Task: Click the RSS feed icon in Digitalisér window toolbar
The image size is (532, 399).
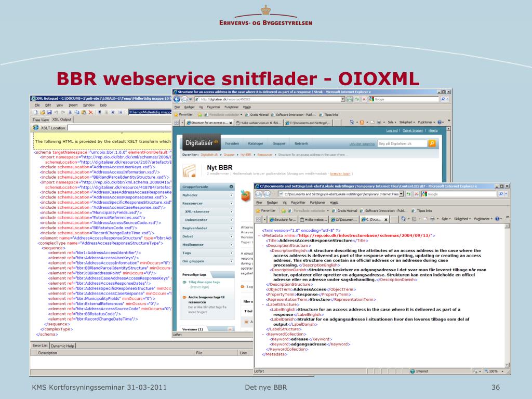Action: coord(362,122)
